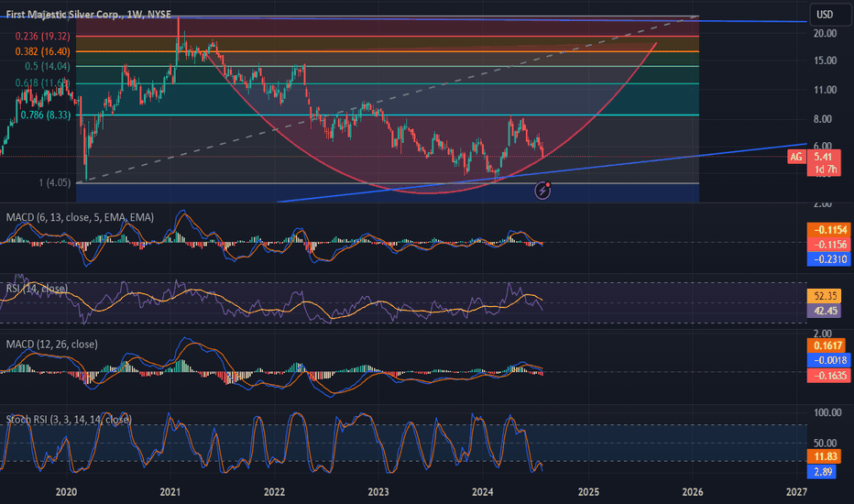Select the RSI (14, close) legend
Viewport: 854px width, 504px height.
click(x=37, y=289)
